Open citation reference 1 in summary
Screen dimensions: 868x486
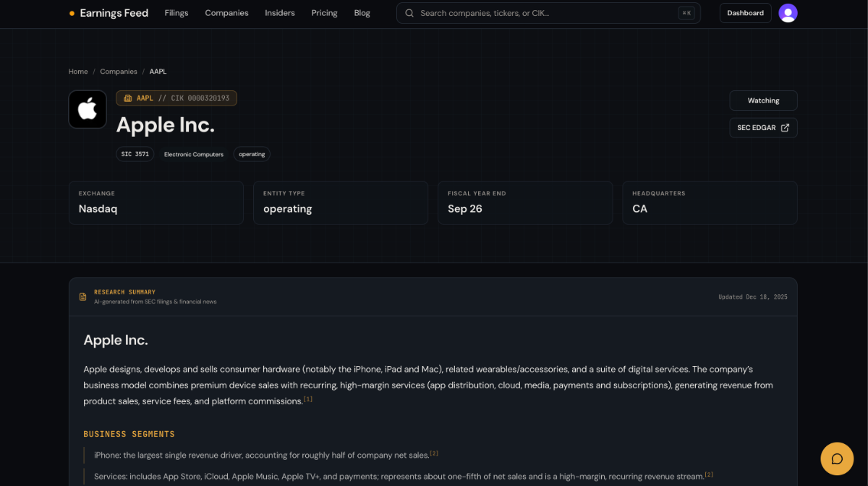pos(308,399)
